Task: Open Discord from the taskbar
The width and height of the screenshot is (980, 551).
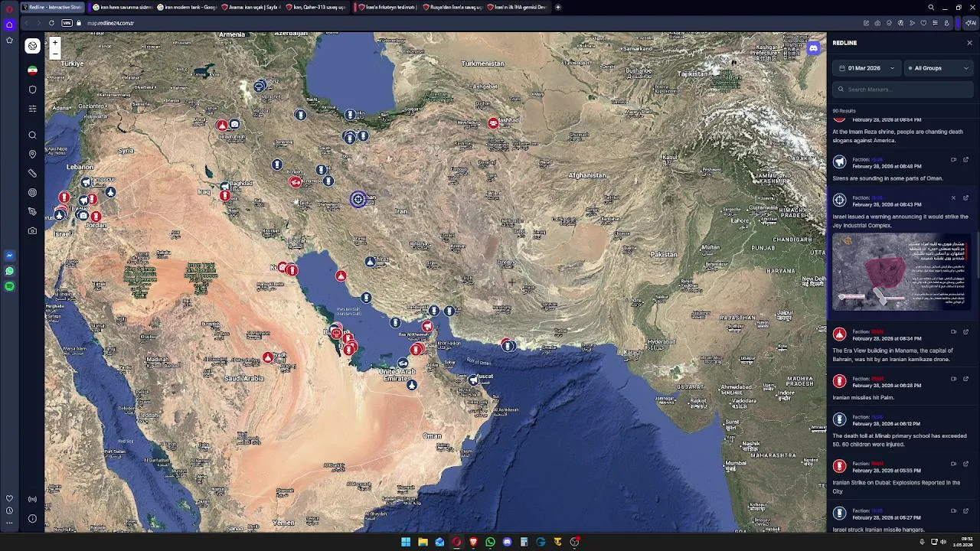Action: click(507, 542)
